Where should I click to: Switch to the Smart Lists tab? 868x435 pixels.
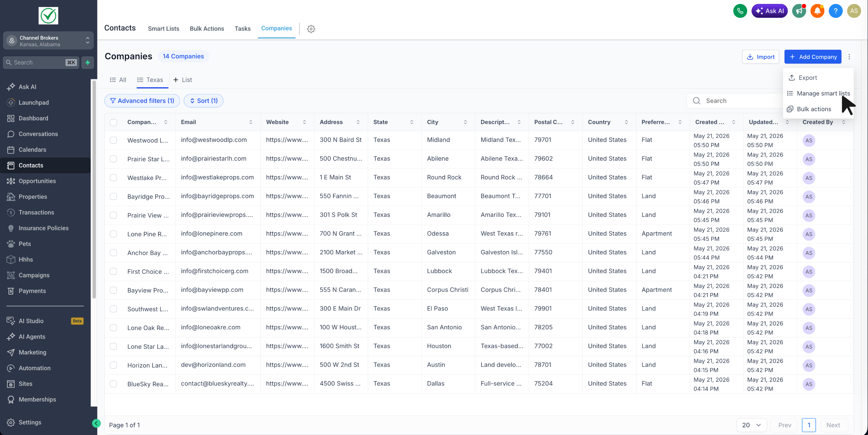coord(164,29)
